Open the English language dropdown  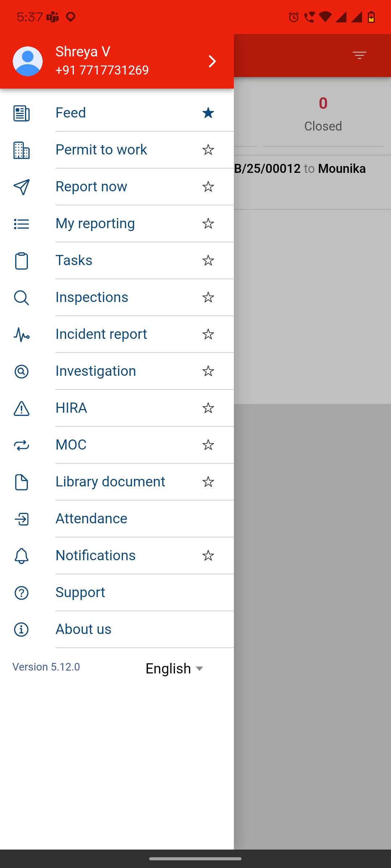tap(175, 669)
